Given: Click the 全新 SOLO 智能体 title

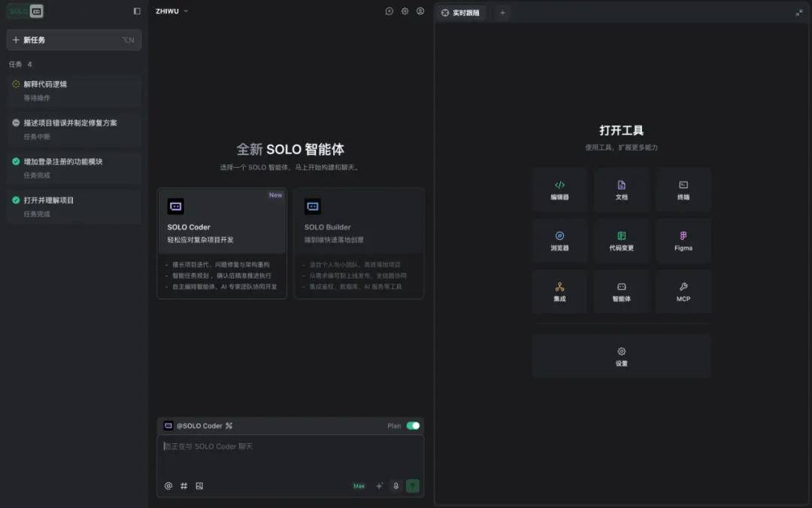Looking at the screenshot, I should [290, 149].
